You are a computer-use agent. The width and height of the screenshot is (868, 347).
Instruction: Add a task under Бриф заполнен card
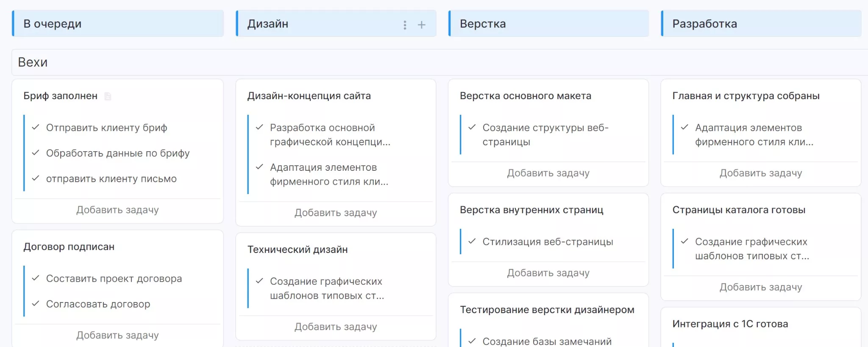click(x=117, y=210)
